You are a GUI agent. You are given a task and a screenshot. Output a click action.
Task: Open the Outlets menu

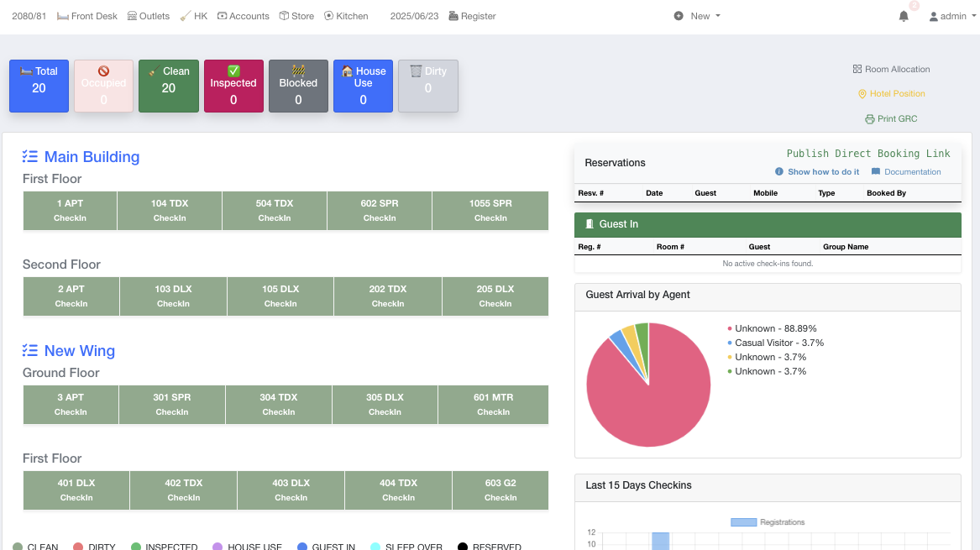(149, 16)
